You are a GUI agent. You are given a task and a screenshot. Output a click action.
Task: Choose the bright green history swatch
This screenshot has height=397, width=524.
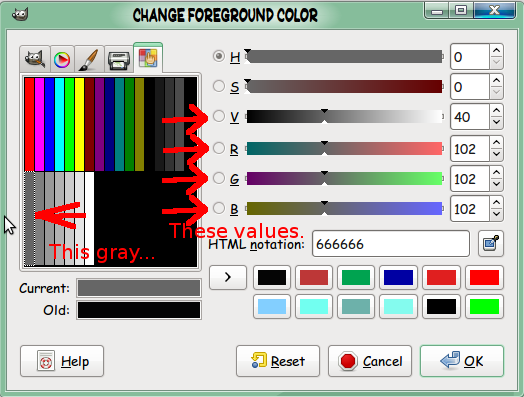coord(484,306)
